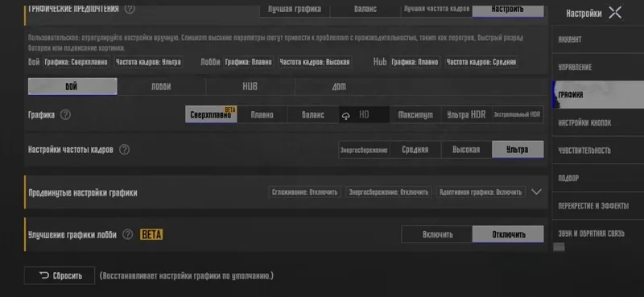The image size is (644, 297).
Task: Expand advanced graphics settings chevron
Action: (536, 192)
